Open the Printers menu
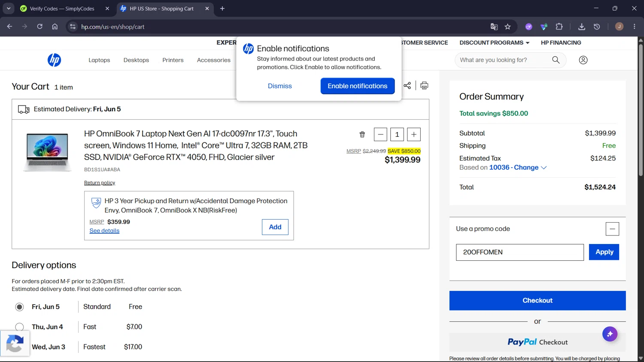644x362 pixels. coord(173,60)
